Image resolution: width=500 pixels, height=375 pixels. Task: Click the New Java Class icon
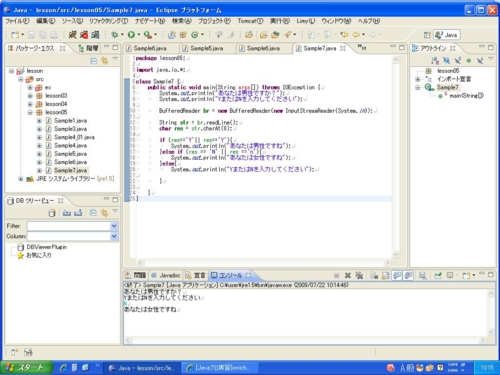pos(195,35)
